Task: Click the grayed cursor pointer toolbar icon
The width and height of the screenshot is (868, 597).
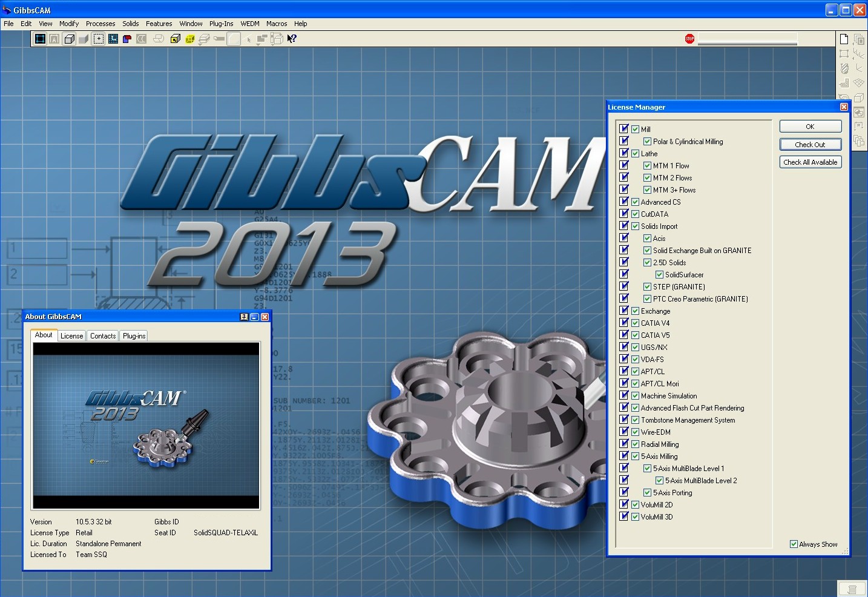Action: pyautogui.click(x=248, y=39)
